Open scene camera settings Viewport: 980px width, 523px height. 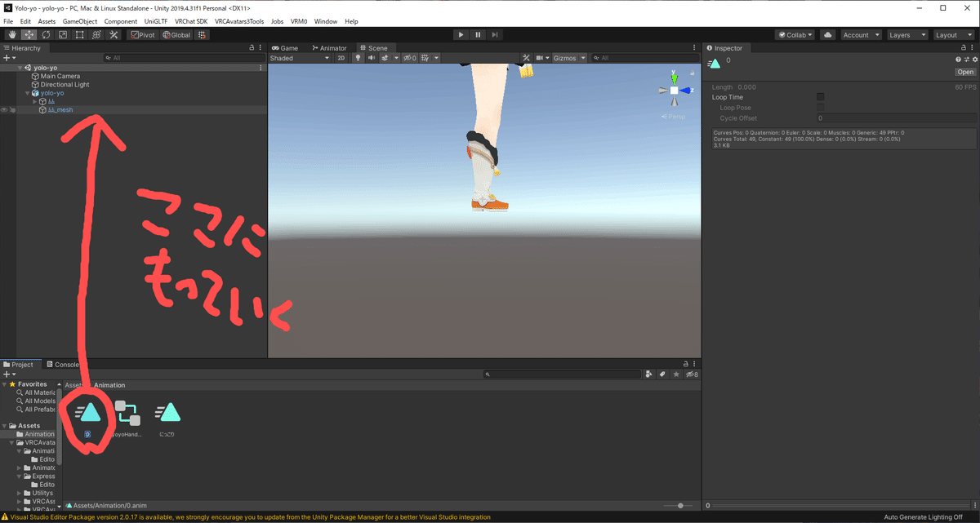541,58
